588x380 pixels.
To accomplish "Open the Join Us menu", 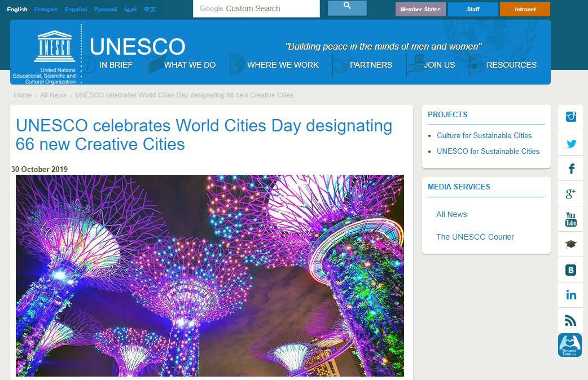I will (440, 65).
